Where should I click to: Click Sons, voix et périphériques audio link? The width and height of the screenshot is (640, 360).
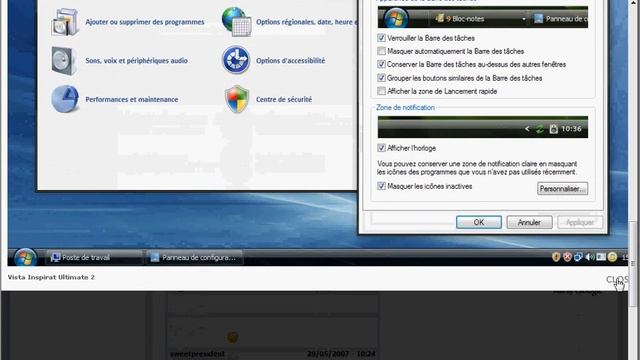click(x=136, y=60)
